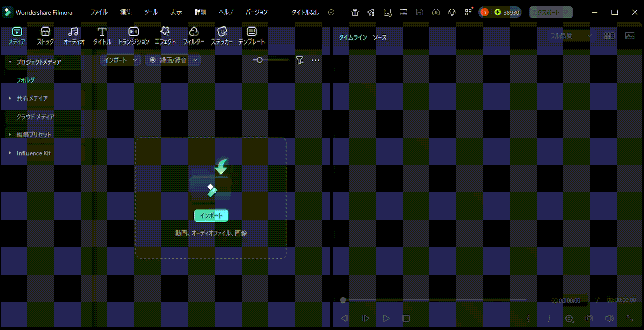Select the Titles (タイトル) tool
The width and height of the screenshot is (644, 330).
[x=102, y=36]
